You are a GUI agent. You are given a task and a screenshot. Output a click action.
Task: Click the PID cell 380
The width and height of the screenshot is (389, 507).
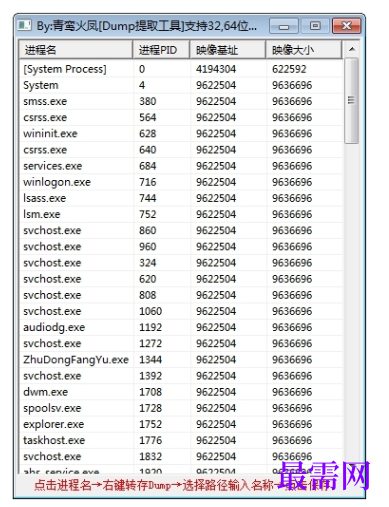tap(148, 101)
